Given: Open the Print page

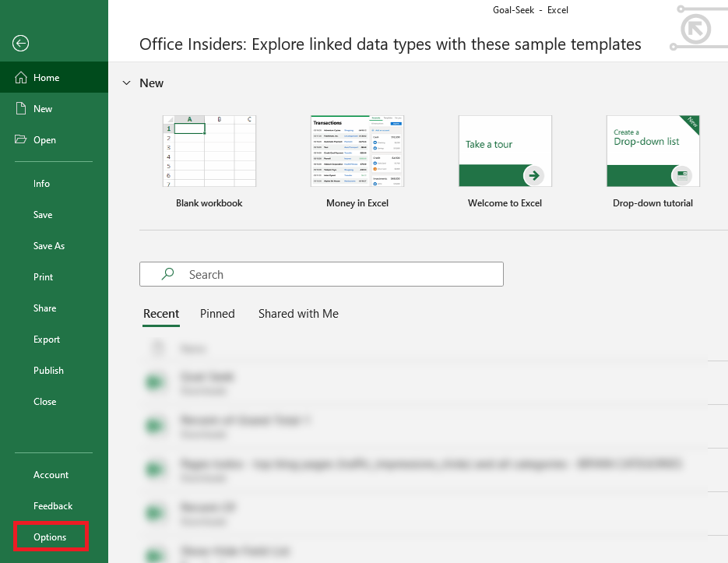Looking at the screenshot, I should coord(54,277).
